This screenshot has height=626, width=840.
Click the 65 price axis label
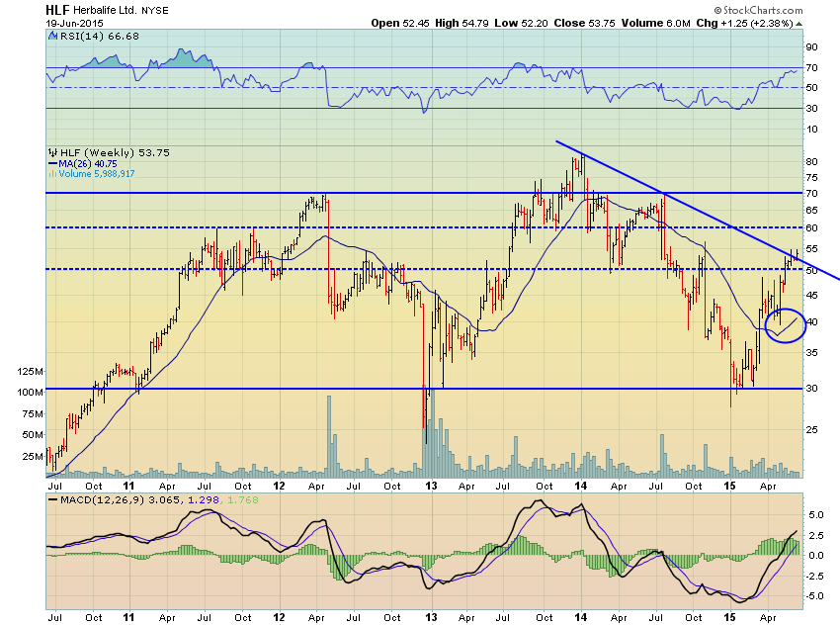coord(811,211)
